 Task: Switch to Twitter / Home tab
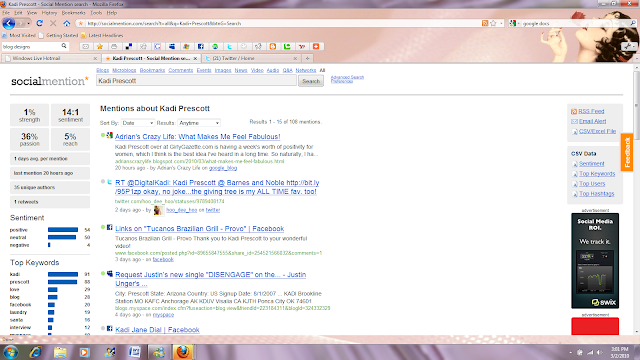(251, 58)
